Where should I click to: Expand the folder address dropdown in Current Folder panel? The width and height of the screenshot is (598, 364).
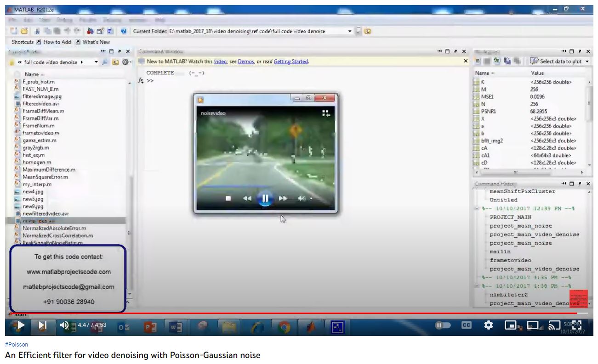click(96, 62)
